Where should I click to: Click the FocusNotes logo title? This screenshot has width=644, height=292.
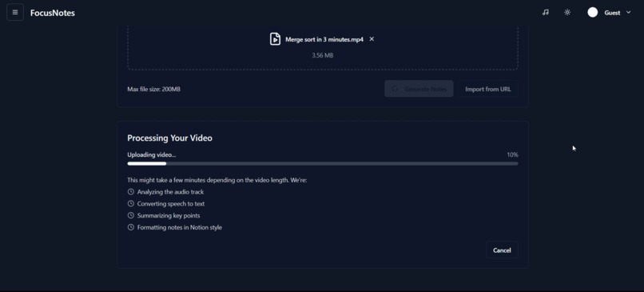53,13
